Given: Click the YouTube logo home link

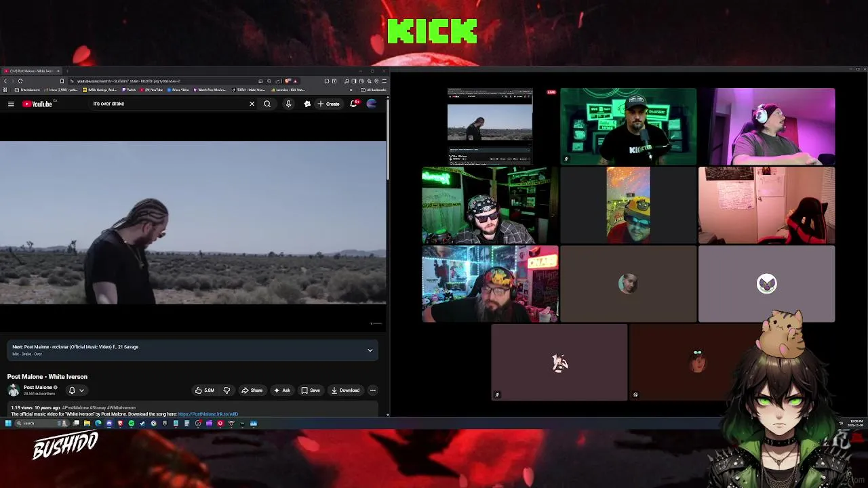Looking at the screenshot, I should tap(37, 104).
